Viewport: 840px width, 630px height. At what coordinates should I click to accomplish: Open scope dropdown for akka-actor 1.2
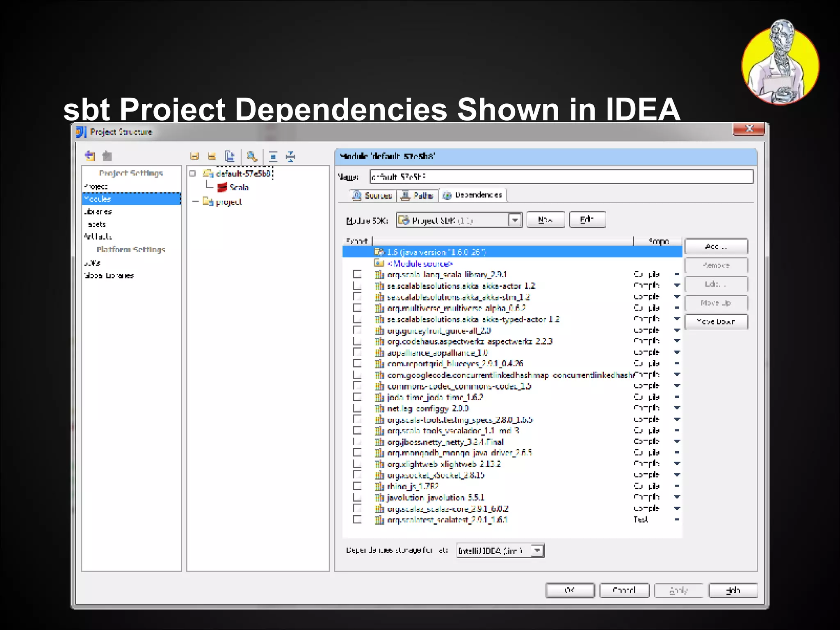coord(677,285)
